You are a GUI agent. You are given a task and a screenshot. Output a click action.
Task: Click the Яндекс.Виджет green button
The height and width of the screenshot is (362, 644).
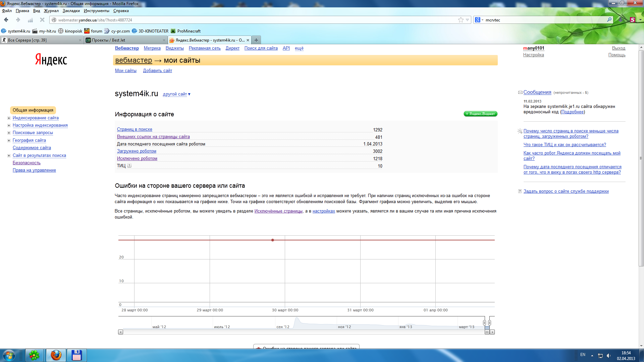point(480,114)
